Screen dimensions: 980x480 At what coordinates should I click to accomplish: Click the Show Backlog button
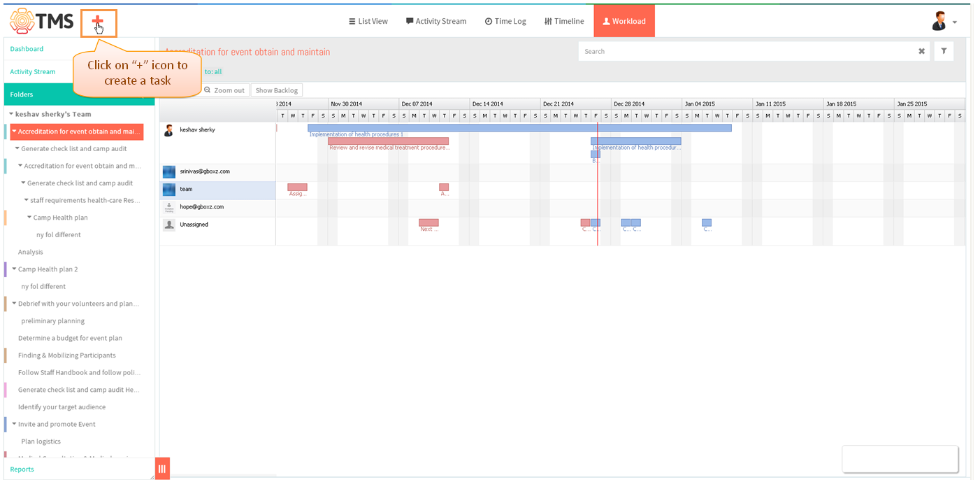pos(277,90)
